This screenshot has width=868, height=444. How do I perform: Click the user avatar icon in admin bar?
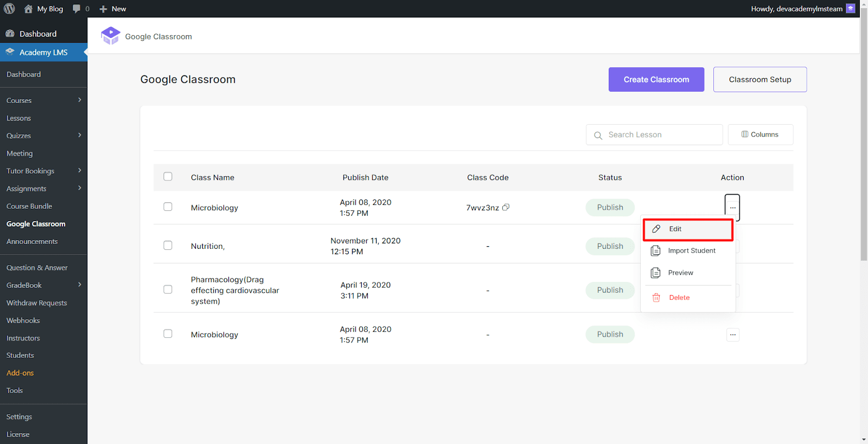850,9
